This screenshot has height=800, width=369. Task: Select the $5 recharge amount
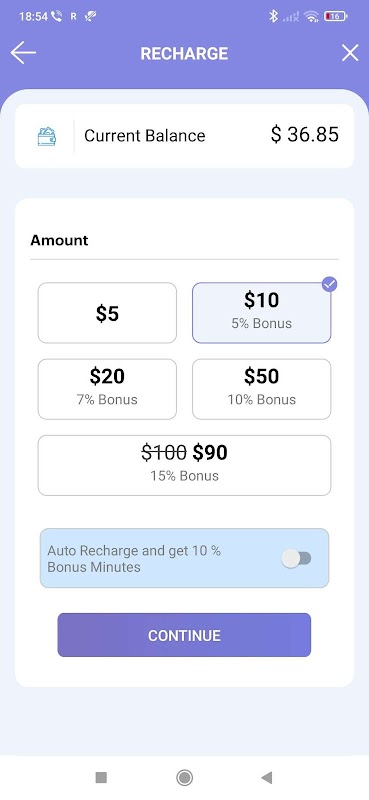point(107,313)
